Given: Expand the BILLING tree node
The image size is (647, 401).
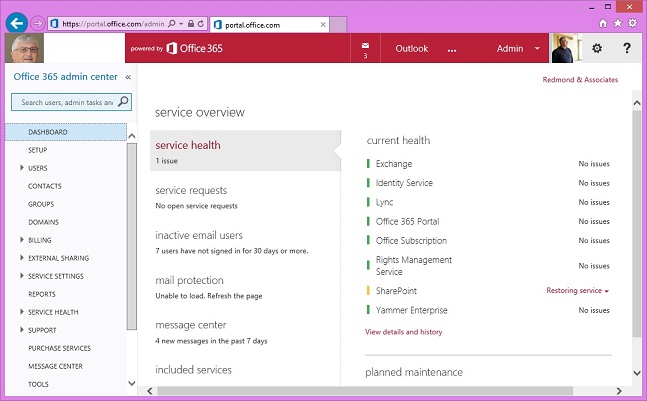Looking at the screenshot, I should point(22,240).
